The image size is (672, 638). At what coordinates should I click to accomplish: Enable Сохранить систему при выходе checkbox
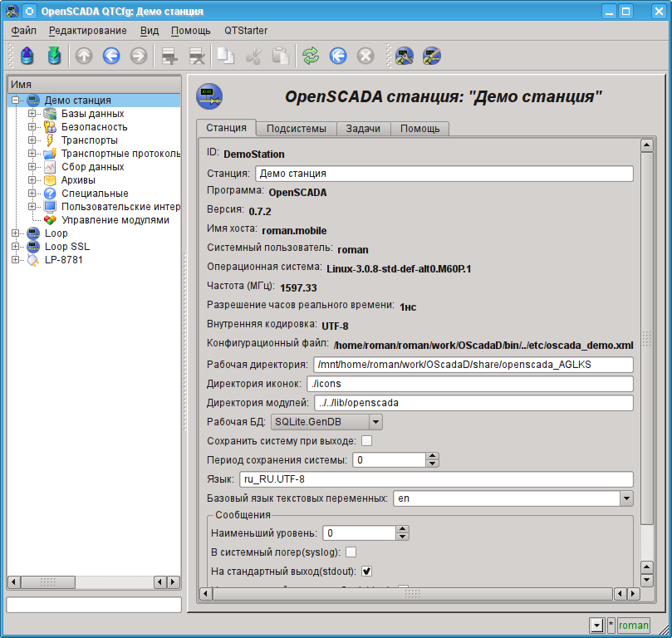[366, 441]
